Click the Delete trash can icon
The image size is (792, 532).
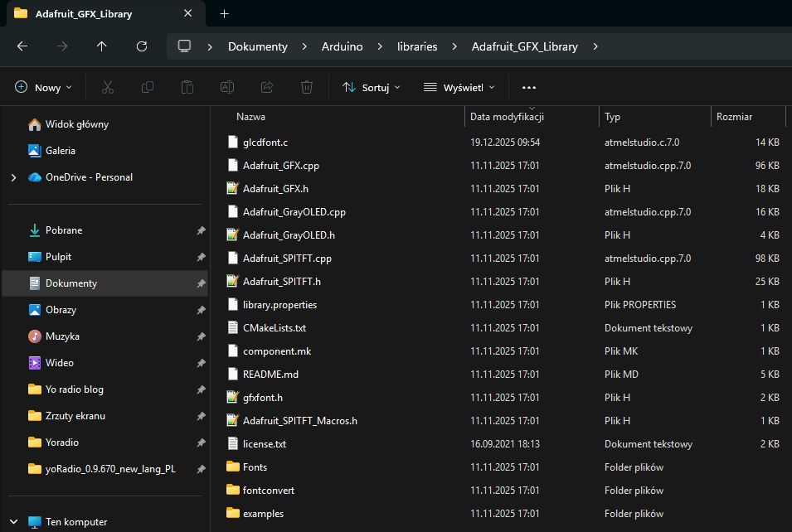click(307, 87)
